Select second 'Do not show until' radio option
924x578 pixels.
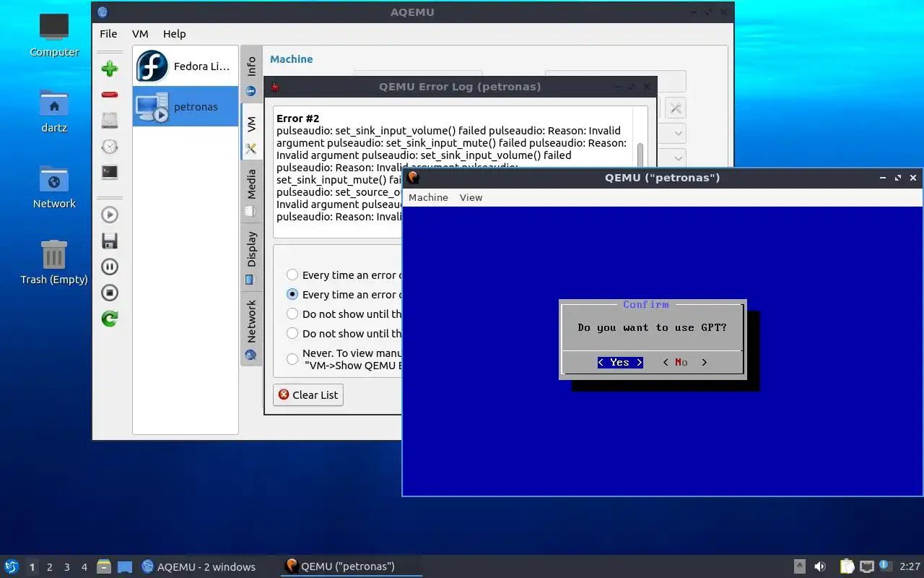[x=292, y=333]
